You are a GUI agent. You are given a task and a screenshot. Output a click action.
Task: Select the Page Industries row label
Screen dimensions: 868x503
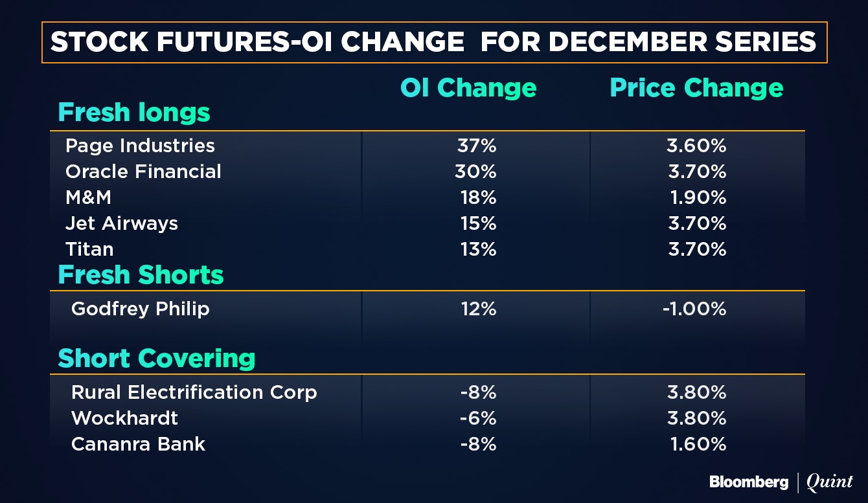coord(140,146)
